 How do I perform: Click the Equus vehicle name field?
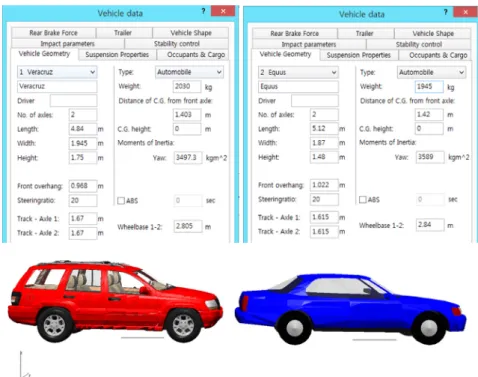coord(298,87)
